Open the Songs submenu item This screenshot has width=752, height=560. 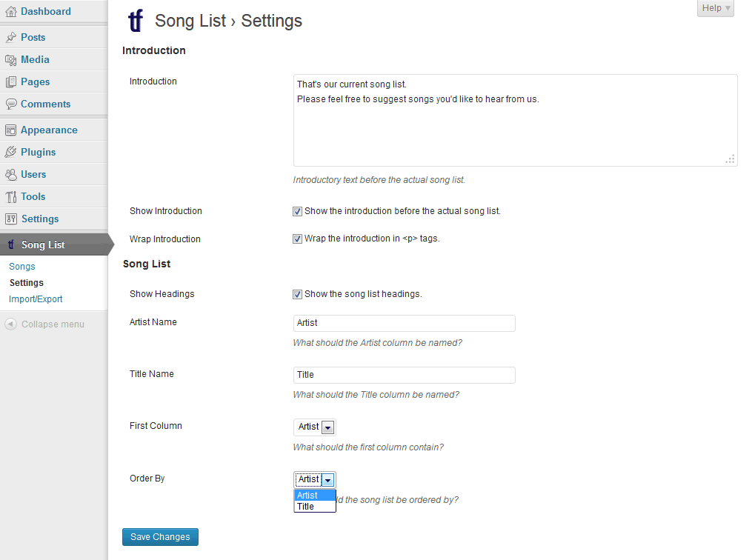[x=22, y=267]
